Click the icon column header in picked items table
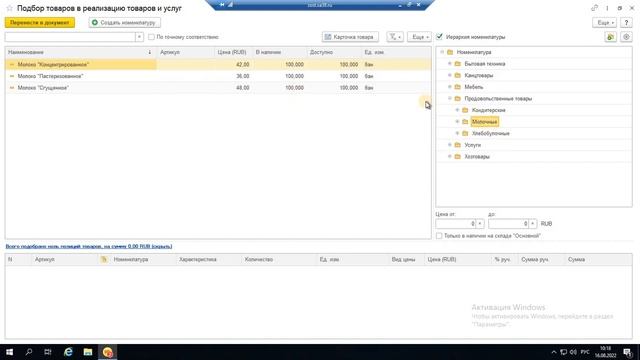Image resolution: width=640 pixels, height=360 pixels. tap(104, 260)
